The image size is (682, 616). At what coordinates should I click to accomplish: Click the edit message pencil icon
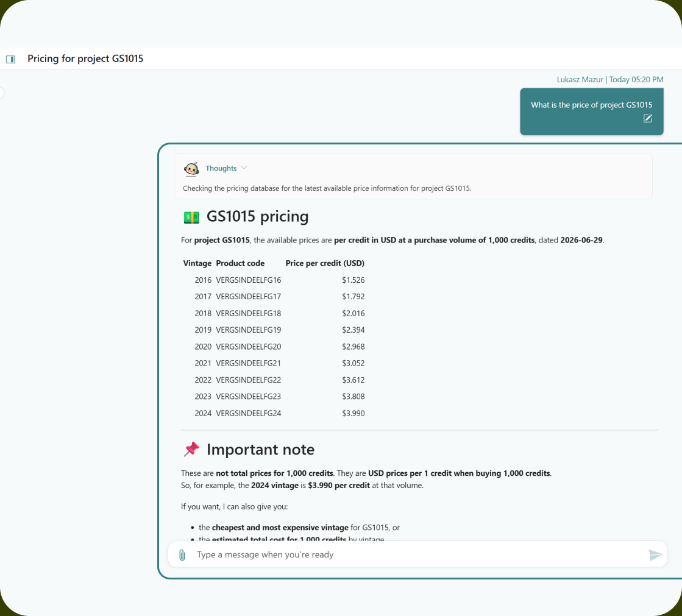point(647,118)
